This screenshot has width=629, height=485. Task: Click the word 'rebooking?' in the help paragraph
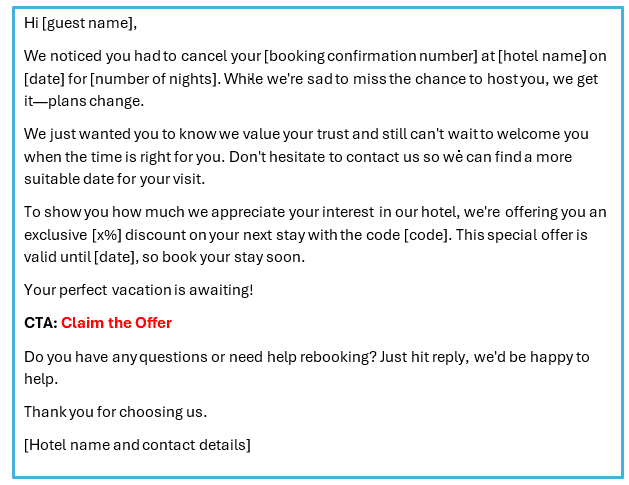[x=338, y=357]
